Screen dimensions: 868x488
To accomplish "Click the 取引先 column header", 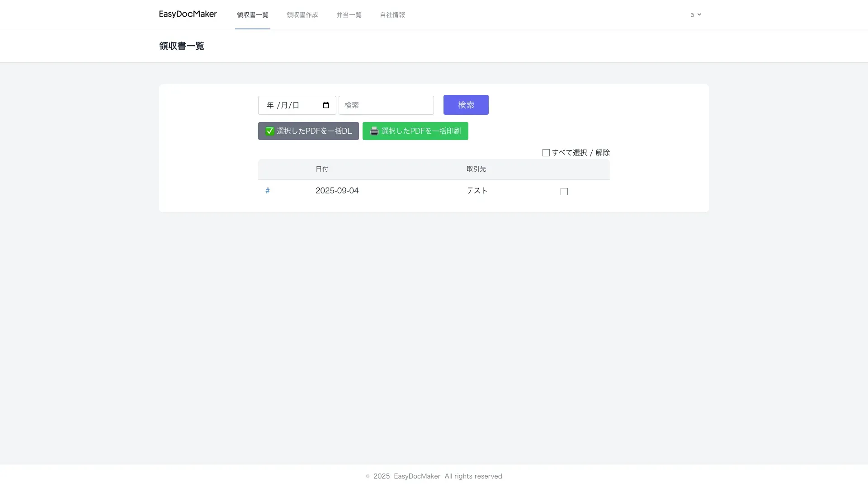I will pyautogui.click(x=476, y=169).
